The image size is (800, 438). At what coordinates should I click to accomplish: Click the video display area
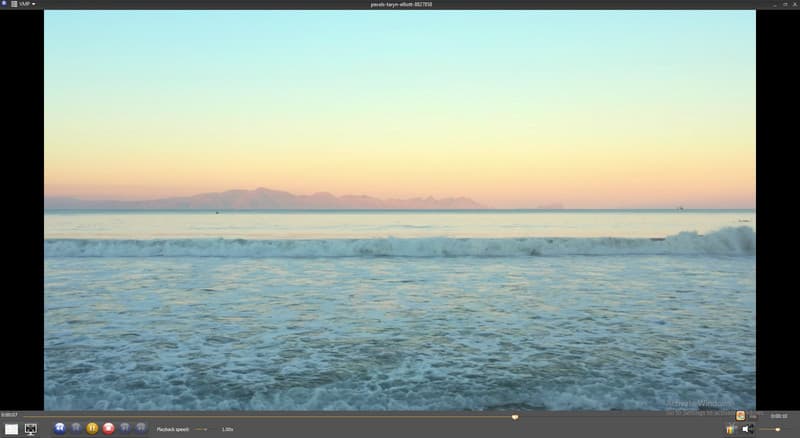coord(400,210)
